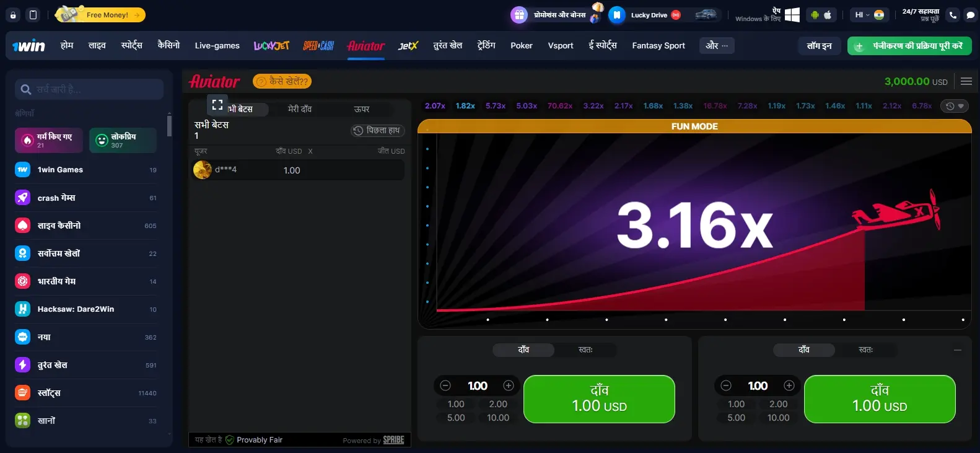Viewport: 980px width, 453px height.
Task: Open the भारतीय गेम category
Action: click(x=86, y=281)
